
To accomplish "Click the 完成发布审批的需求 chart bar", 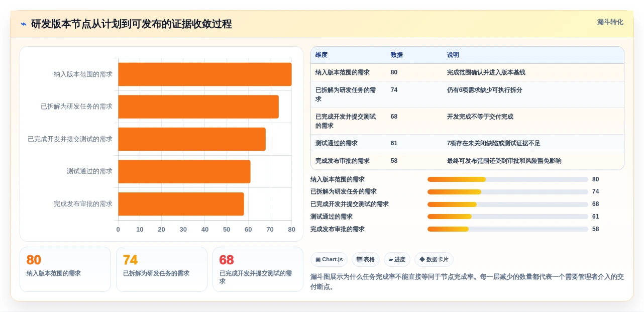I will pyautogui.click(x=181, y=204).
